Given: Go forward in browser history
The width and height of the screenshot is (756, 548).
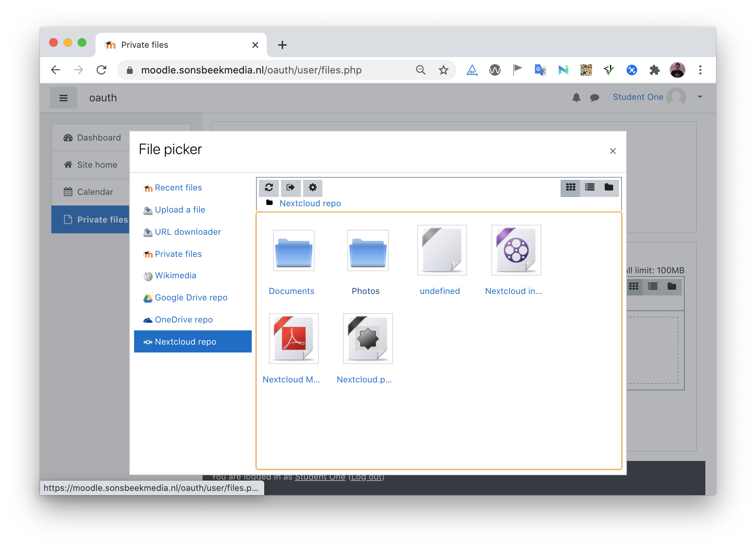Looking at the screenshot, I should pyautogui.click(x=78, y=70).
